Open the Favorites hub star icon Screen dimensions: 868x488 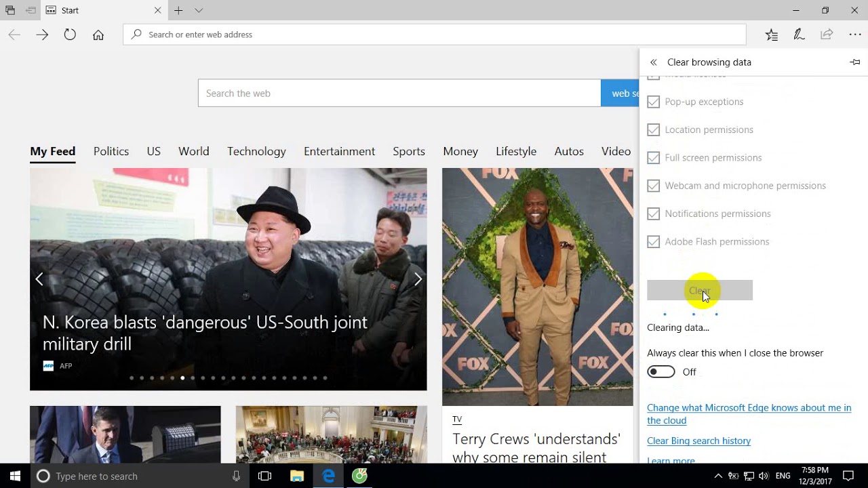[772, 35]
